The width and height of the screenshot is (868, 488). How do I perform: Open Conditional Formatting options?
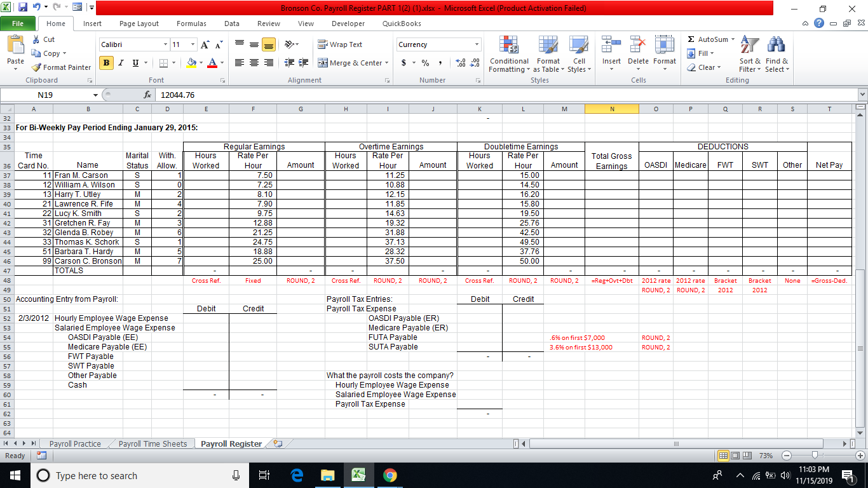pyautogui.click(x=508, y=55)
